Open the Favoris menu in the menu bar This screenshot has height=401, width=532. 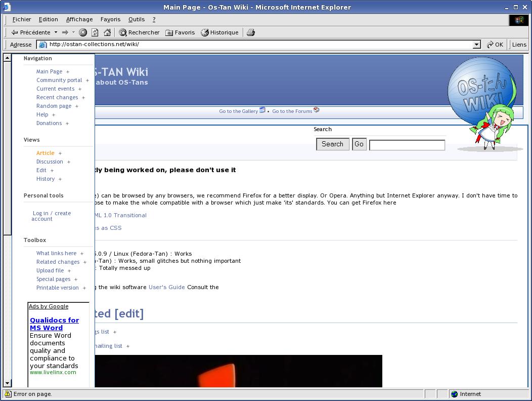110,19
